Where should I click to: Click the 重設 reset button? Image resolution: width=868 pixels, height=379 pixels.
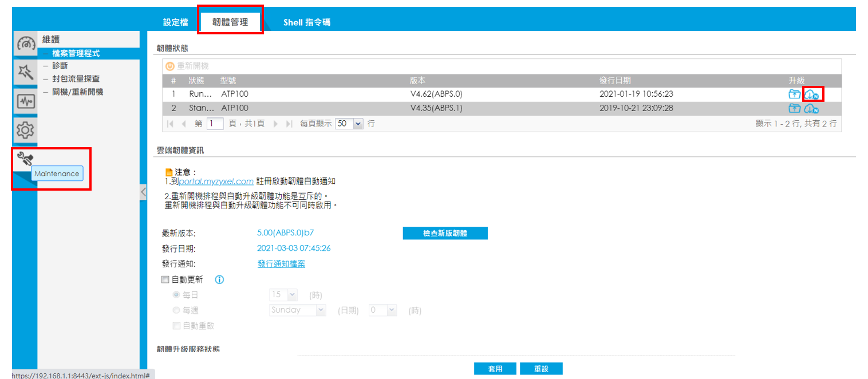pos(541,369)
